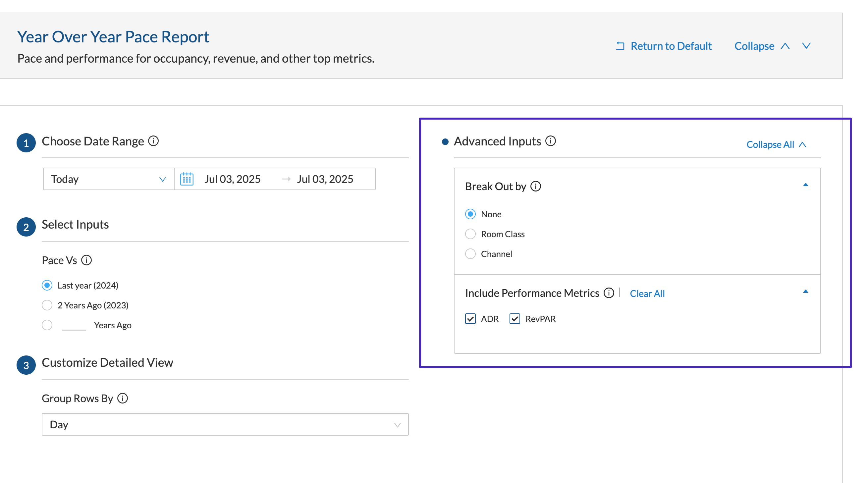Click Clear All performance metrics link
The width and height of the screenshot is (868, 483).
[647, 294]
